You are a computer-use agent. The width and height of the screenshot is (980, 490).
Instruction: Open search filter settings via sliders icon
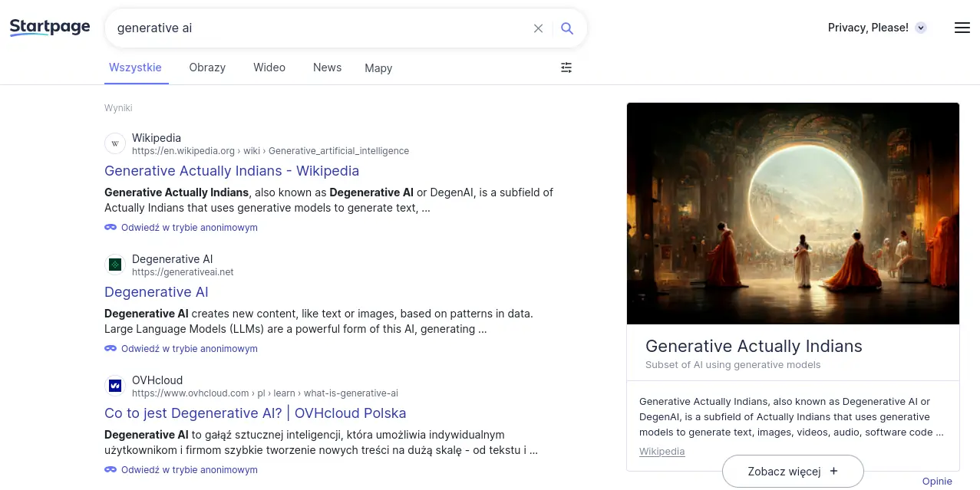[x=566, y=67]
